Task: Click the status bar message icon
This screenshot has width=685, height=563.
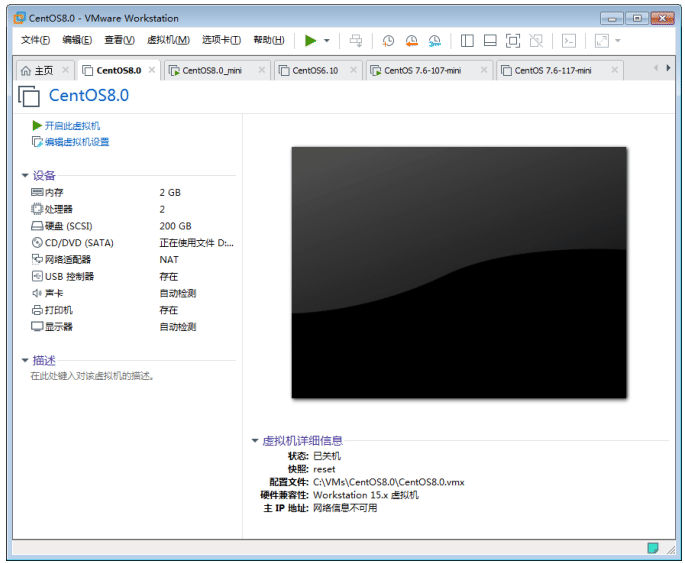Action: 653,548
